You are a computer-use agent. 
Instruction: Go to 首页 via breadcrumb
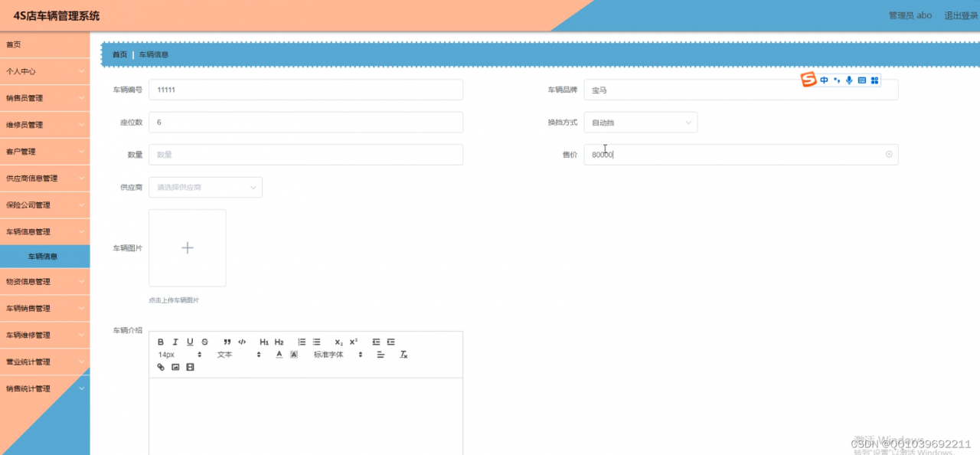[x=119, y=54]
